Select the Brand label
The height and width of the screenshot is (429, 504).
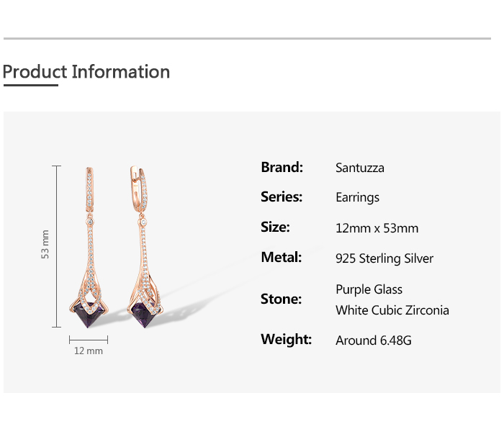(x=282, y=167)
